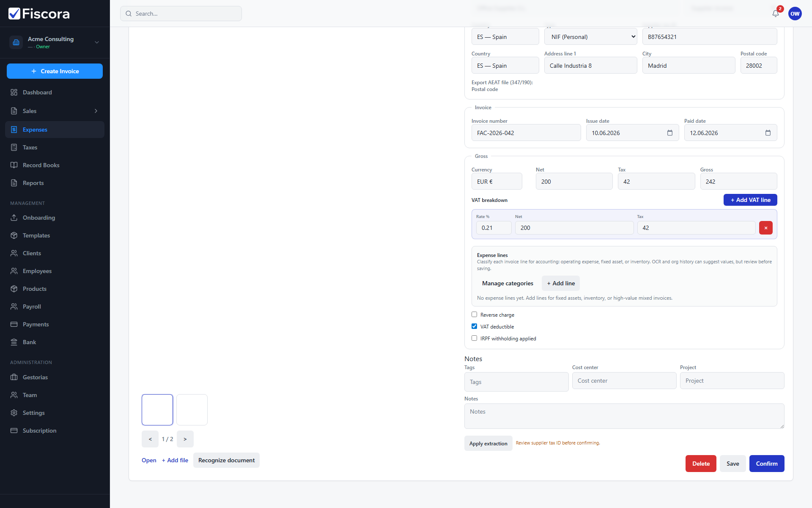Screen dimensions: 812x508
Task: Click the Expenses receipt icon
Action: [x=14, y=130]
